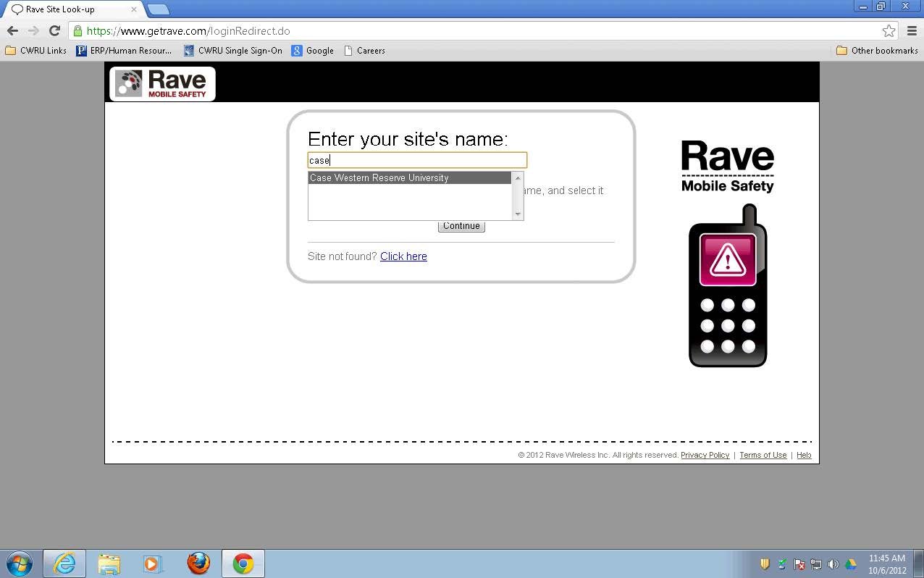Follow the 'Click here' link
The height and width of the screenshot is (578, 924).
403,256
